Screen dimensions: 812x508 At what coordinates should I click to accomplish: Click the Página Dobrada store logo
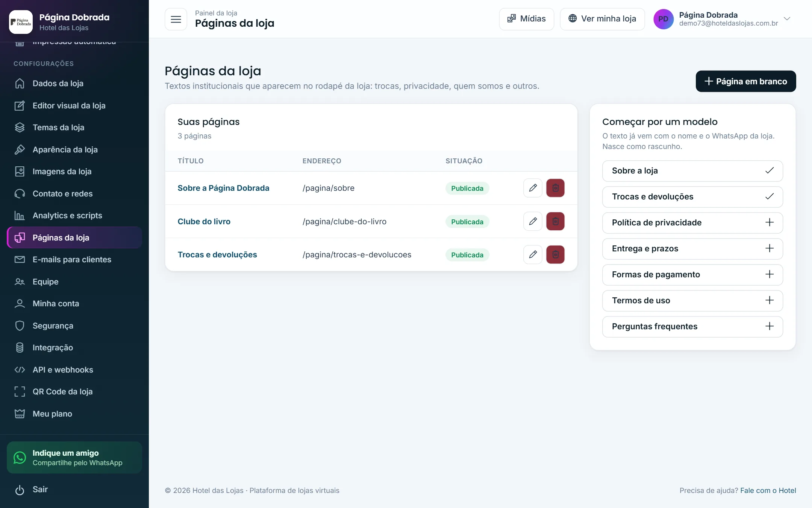click(21, 22)
